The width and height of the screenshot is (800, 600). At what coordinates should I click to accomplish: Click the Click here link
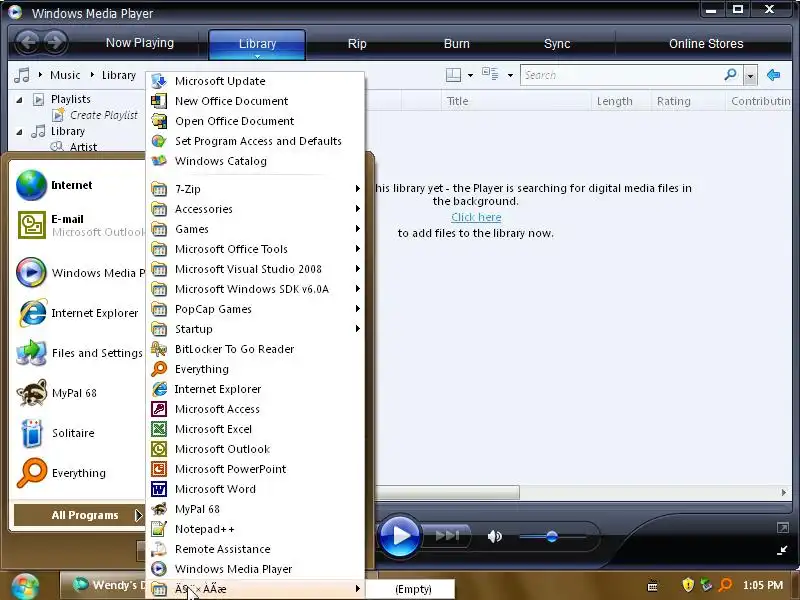coord(476,217)
